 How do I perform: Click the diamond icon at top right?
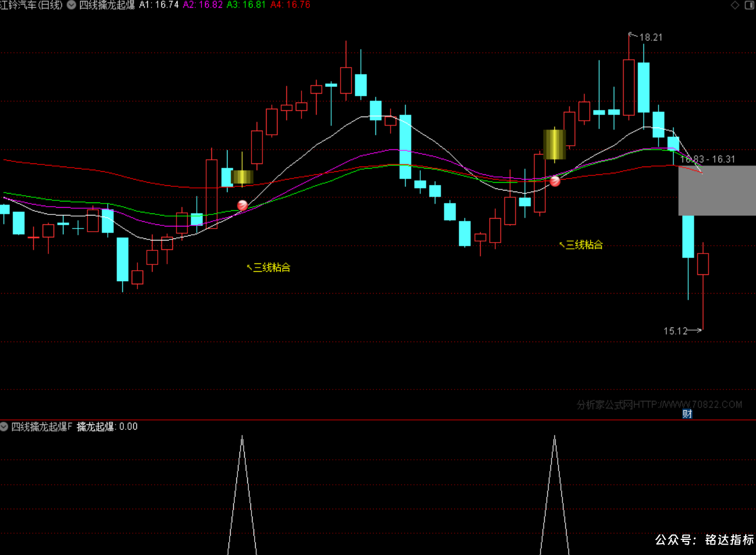735,5
